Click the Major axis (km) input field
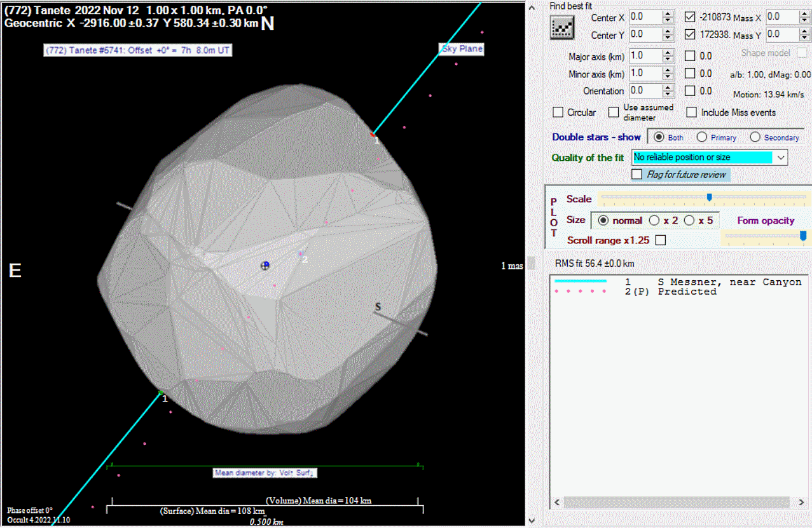The height and width of the screenshot is (528, 812). pos(645,56)
